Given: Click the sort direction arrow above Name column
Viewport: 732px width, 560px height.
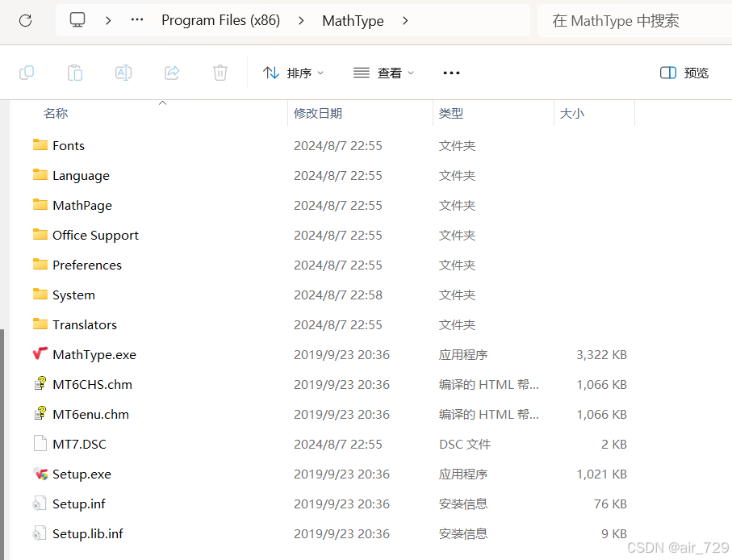Looking at the screenshot, I should tap(162, 102).
